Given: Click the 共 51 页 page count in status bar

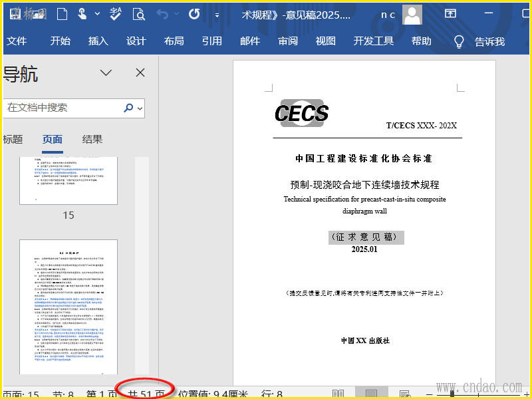Looking at the screenshot, I should pyautogui.click(x=146, y=394).
